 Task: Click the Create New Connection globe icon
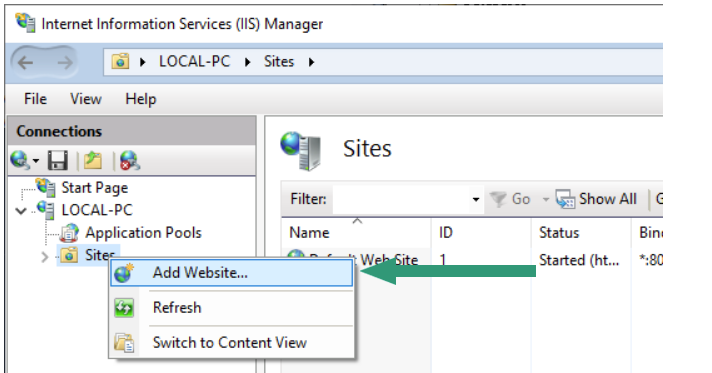20,160
